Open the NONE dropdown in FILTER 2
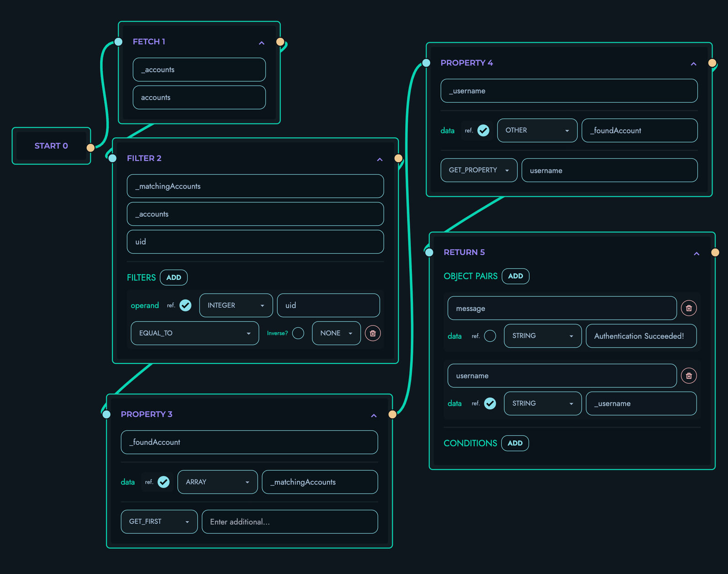Screen dimensions: 728x574 click(336, 333)
